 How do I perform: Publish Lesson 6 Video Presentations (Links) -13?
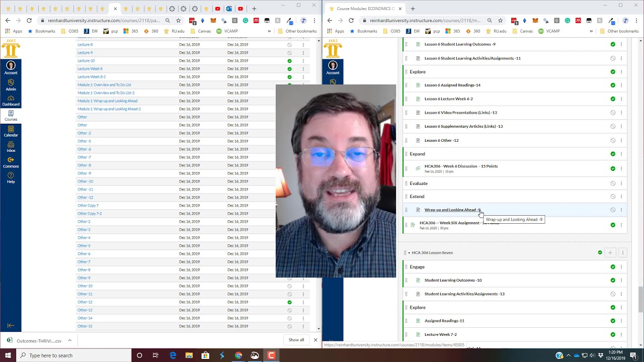pyautogui.click(x=613, y=113)
